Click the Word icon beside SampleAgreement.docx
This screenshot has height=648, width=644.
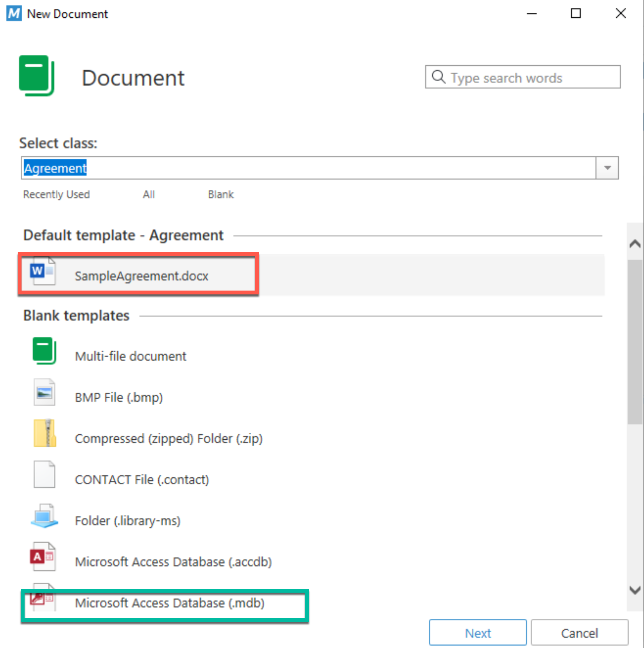point(43,271)
